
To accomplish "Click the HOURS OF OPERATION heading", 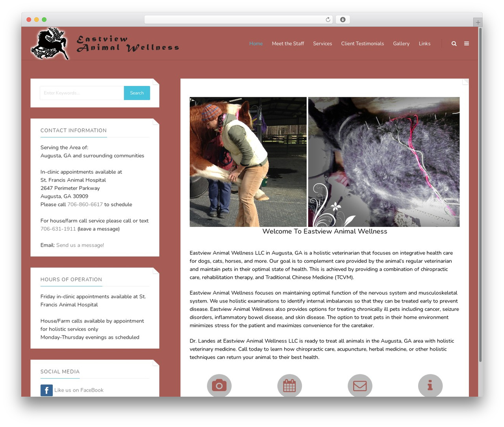I will [71, 279].
